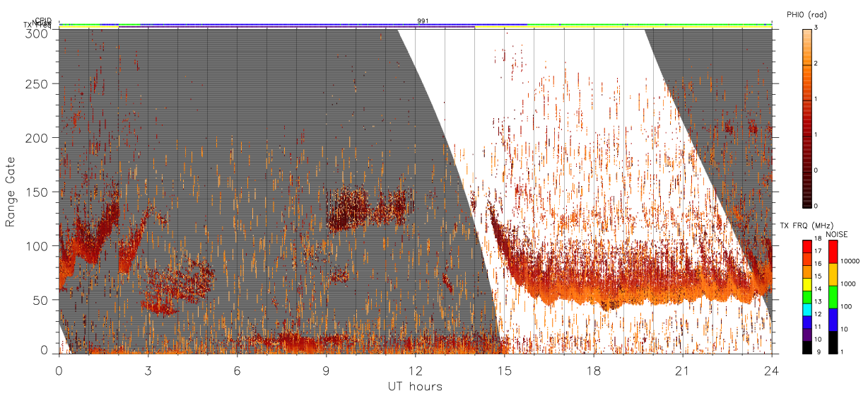This screenshot has width=868, height=401.
Task: Click the '991' CPID value label
Action: (x=422, y=21)
